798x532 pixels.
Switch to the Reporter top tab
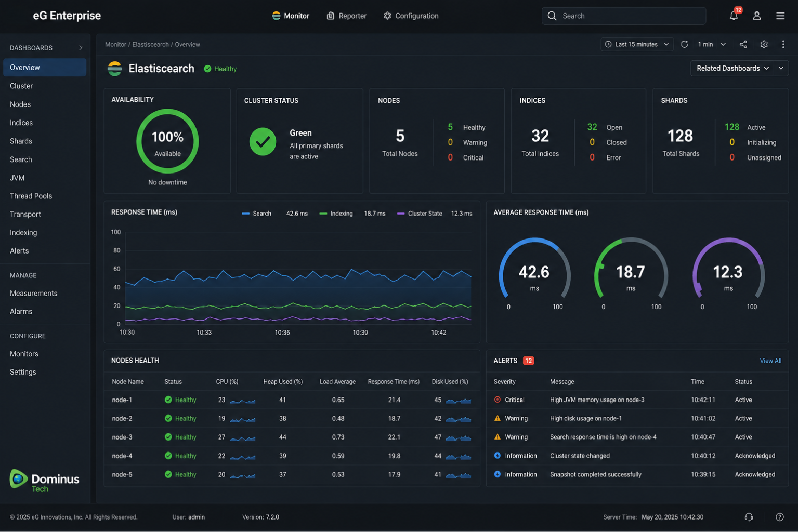tap(347, 16)
